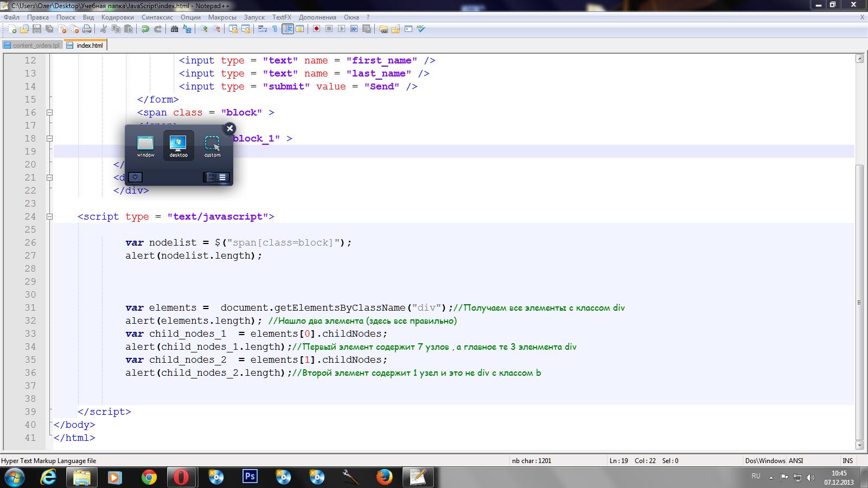Create a new document with the New icon
The width and height of the screenshot is (868, 488).
click(12, 29)
